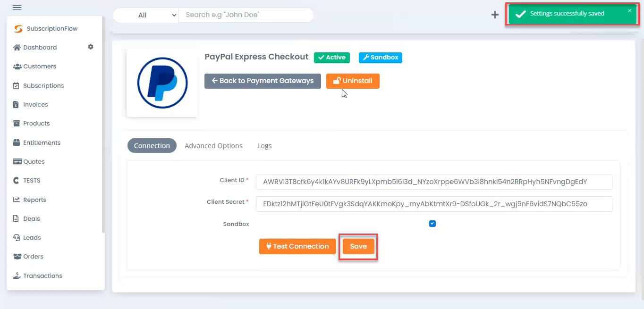The height and width of the screenshot is (309, 644).
Task: Open Orders from sidebar
Action: point(34,256)
